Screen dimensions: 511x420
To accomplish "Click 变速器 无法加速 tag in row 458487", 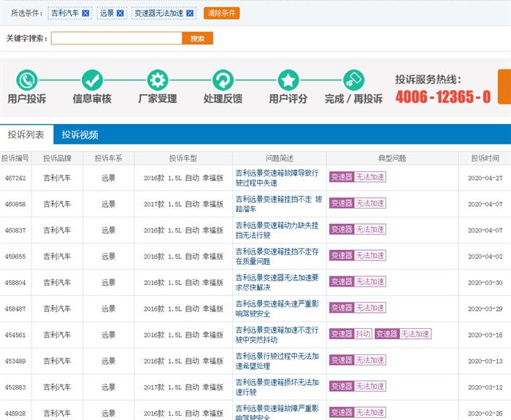I will tap(358, 308).
